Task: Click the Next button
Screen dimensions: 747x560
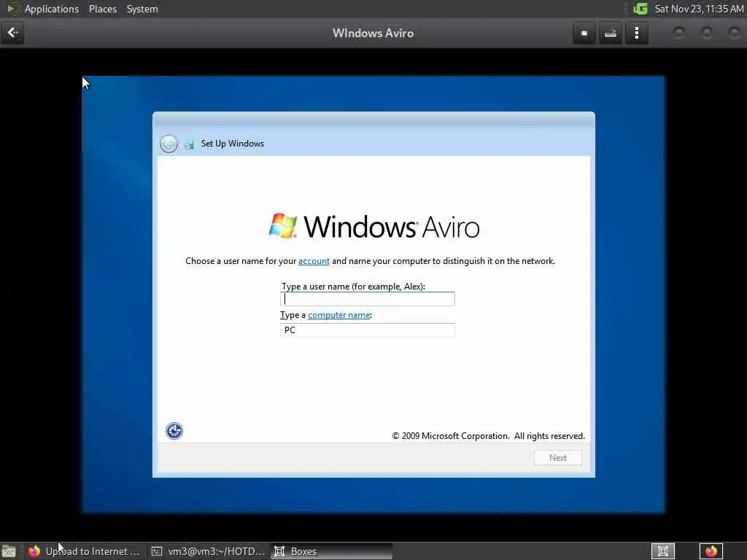Action: pyautogui.click(x=557, y=458)
